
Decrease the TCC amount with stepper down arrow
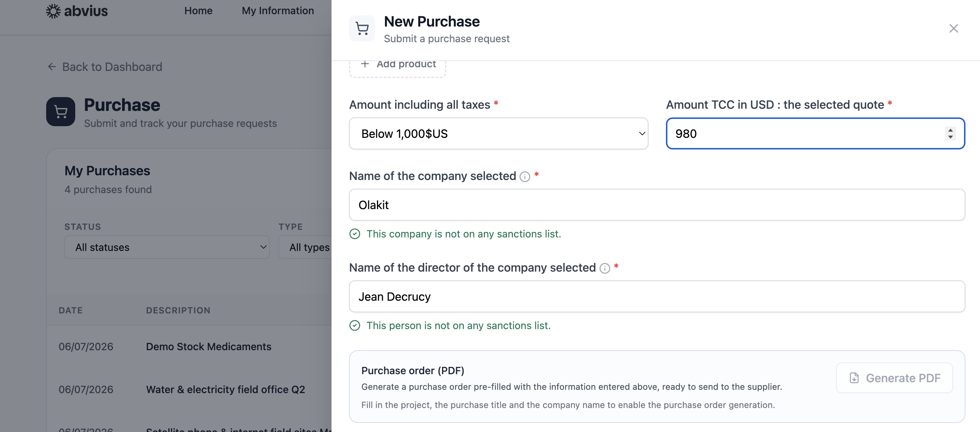pyautogui.click(x=950, y=137)
